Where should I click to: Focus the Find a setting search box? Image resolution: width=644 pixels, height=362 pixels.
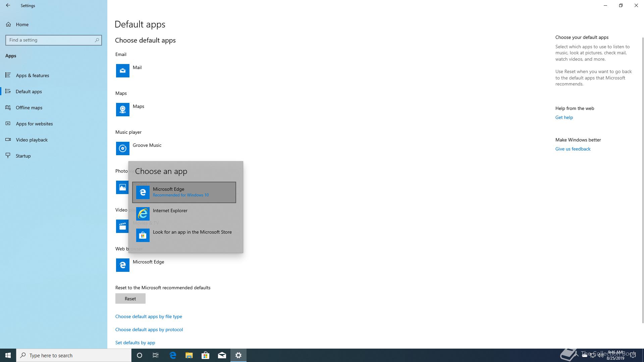[54, 40]
